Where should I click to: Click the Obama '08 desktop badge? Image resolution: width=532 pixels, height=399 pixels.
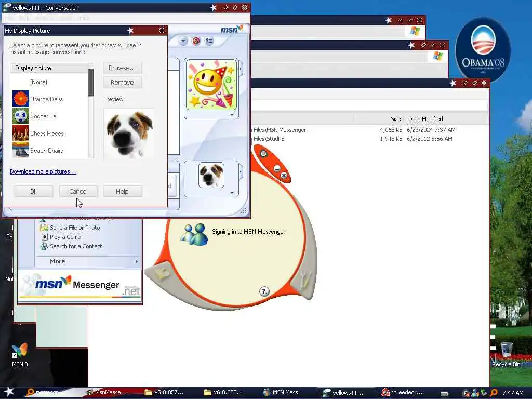pyautogui.click(x=483, y=49)
